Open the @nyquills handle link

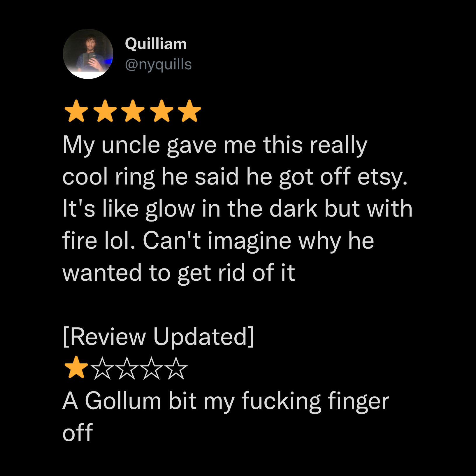pos(158,64)
